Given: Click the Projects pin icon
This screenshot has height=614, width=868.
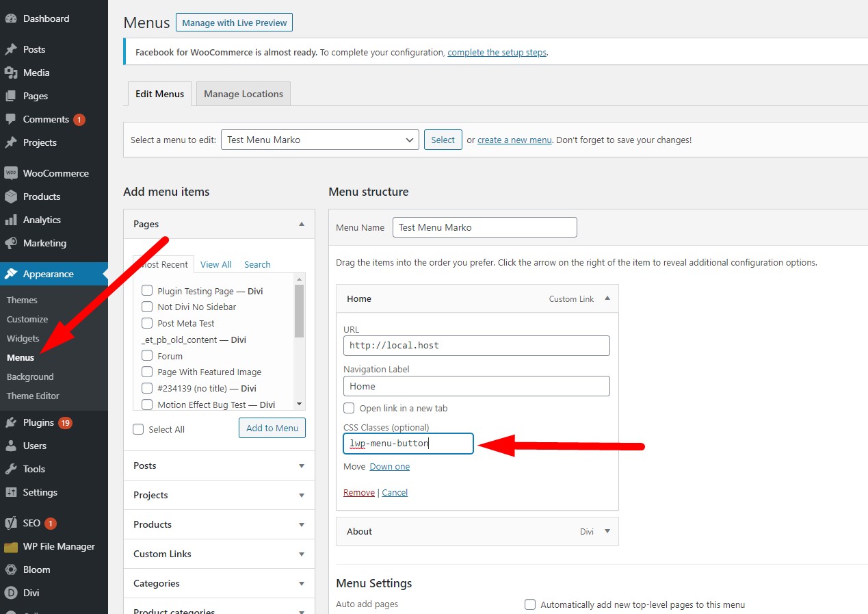Looking at the screenshot, I should point(11,142).
